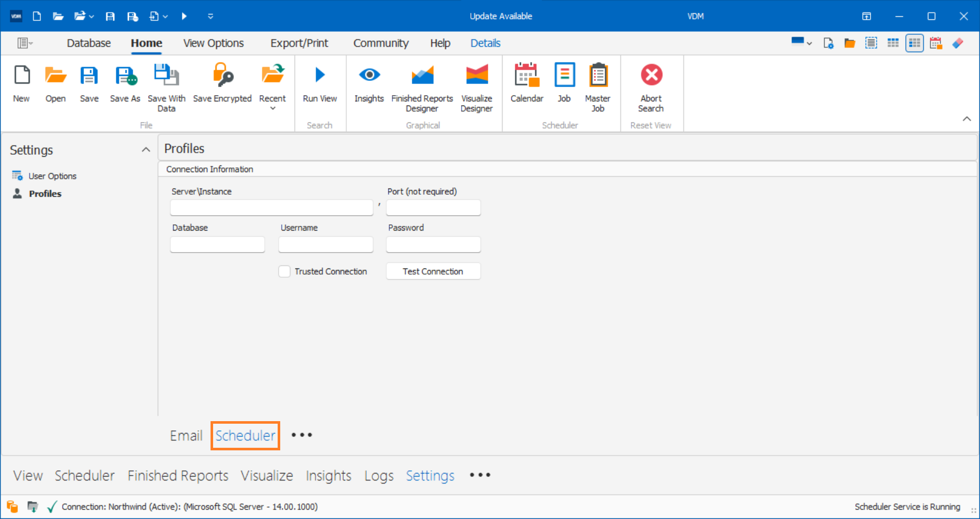Open recent-folder dropdown arrow in quick access toolbar
980x519 pixels.
pos(91,16)
